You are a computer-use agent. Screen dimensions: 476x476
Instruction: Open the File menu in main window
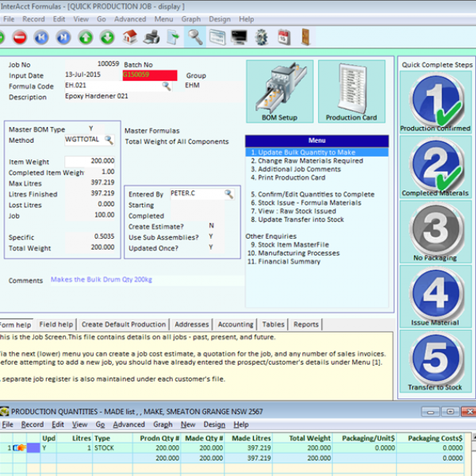tap(9, 19)
